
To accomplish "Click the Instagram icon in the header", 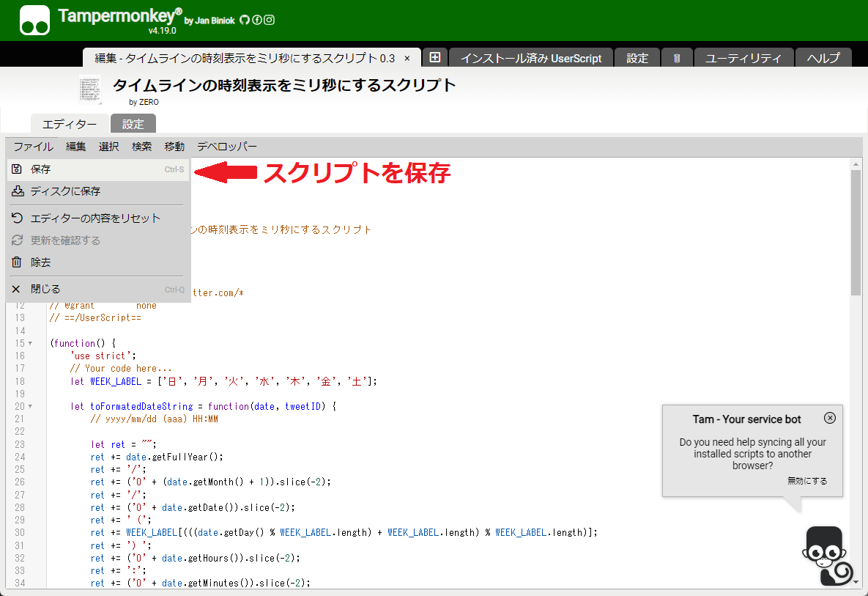I will pyautogui.click(x=269, y=20).
